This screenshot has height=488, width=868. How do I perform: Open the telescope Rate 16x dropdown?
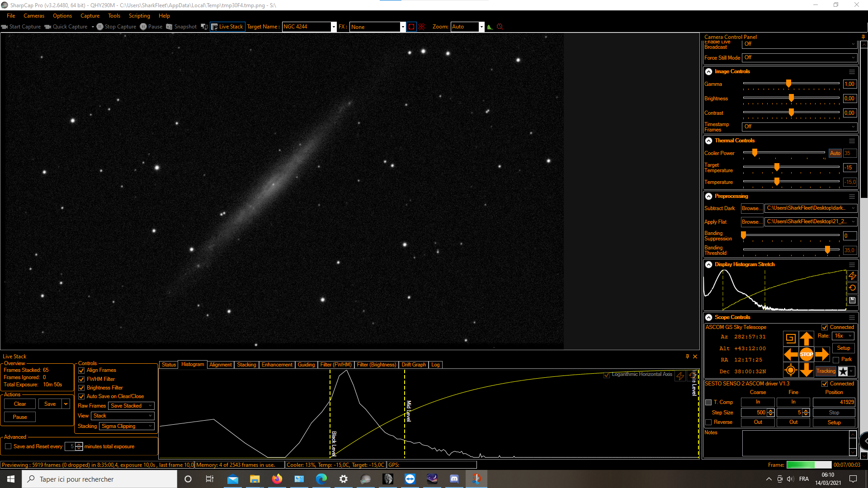pyautogui.click(x=843, y=336)
